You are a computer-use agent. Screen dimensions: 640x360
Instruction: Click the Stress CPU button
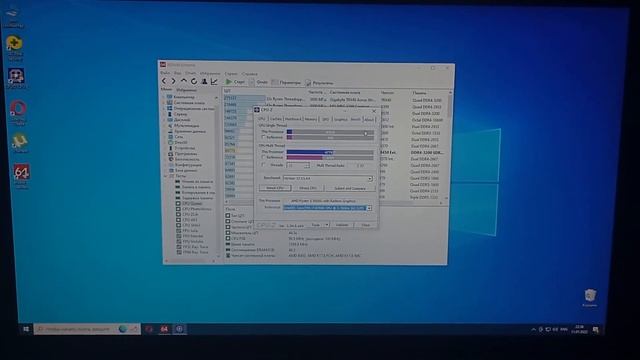click(x=308, y=188)
